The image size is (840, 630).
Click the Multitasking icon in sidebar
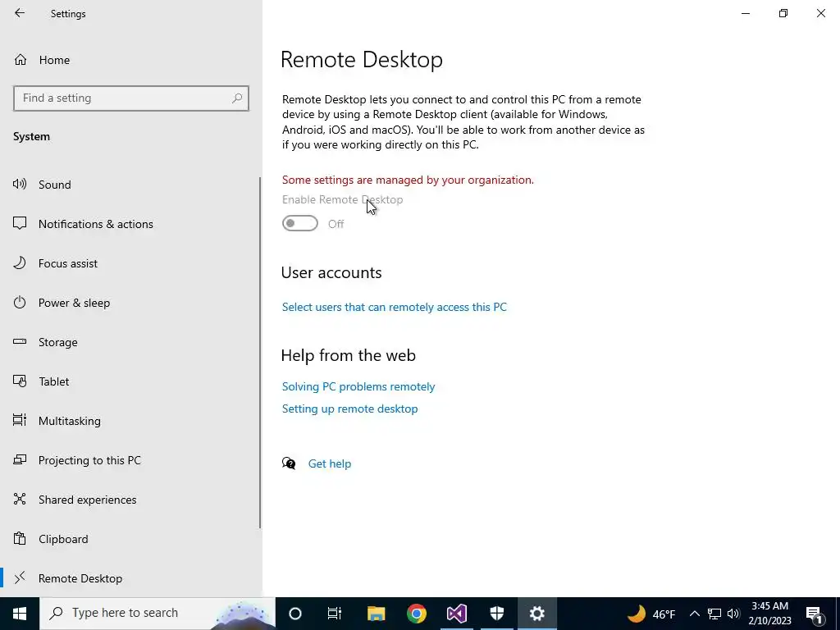(20, 421)
